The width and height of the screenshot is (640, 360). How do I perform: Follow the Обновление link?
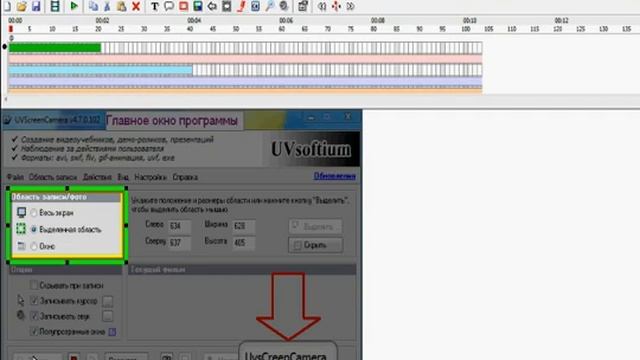[334, 176]
